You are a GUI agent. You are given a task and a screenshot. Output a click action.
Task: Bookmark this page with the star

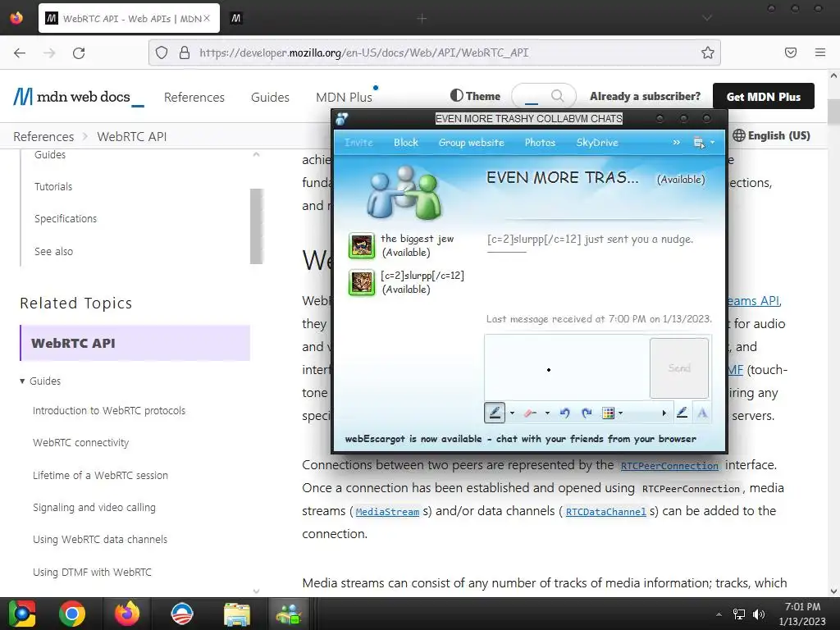tap(708, 52)
